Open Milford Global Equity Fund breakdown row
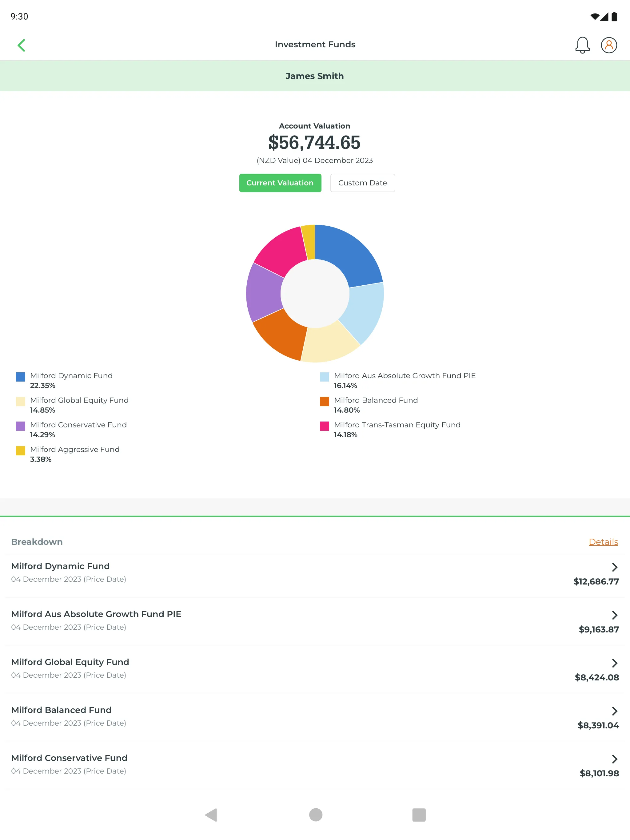This screenshot has height=840, width=630. pyautogui.click(x=315, y=669)
